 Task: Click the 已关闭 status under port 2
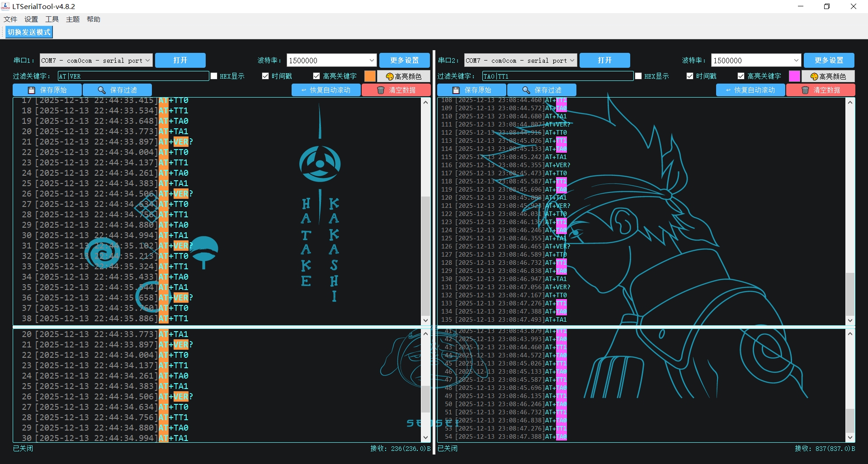coord(448,449)
